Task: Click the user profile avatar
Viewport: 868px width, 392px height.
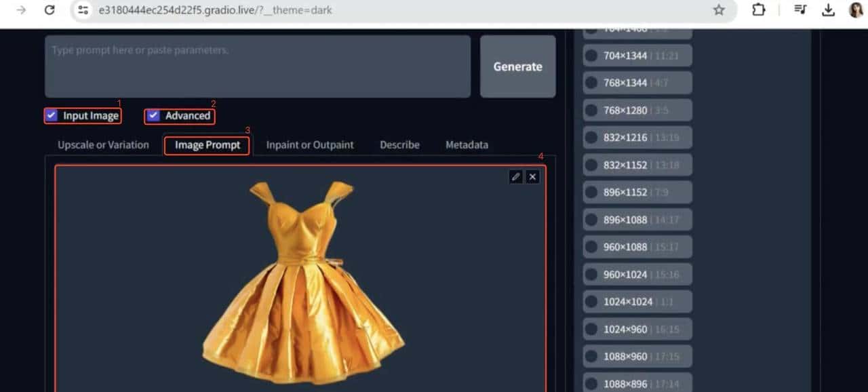Action: click(x=856, y=10)
